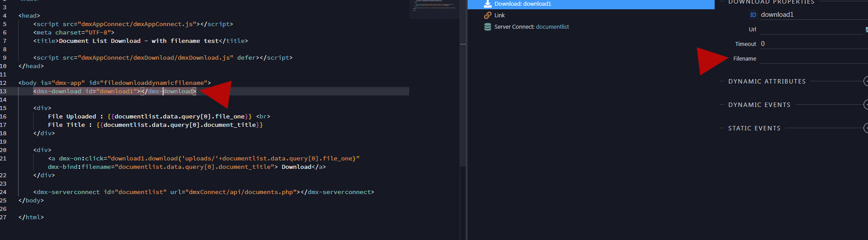
Task: Click the meta charset UTF-8 line
Action: click(x=74, y=32)
